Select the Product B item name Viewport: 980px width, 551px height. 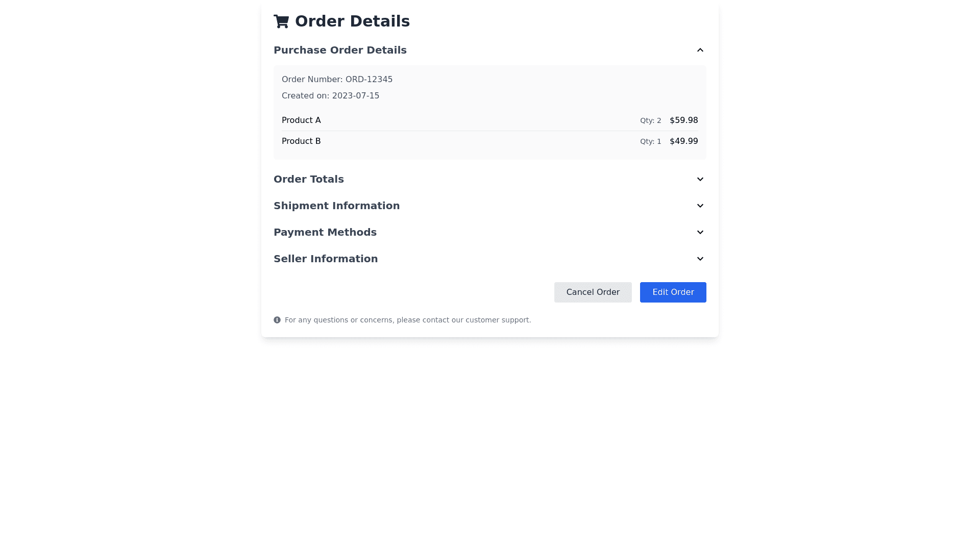301,141
